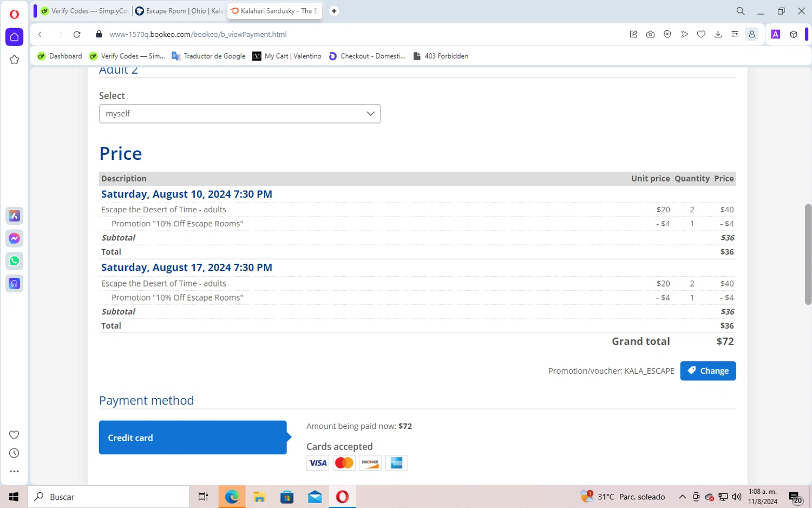Viewport: 812px width, 508px height.
Task: Search tabs with magnifier icon
Action: (741, 11)
